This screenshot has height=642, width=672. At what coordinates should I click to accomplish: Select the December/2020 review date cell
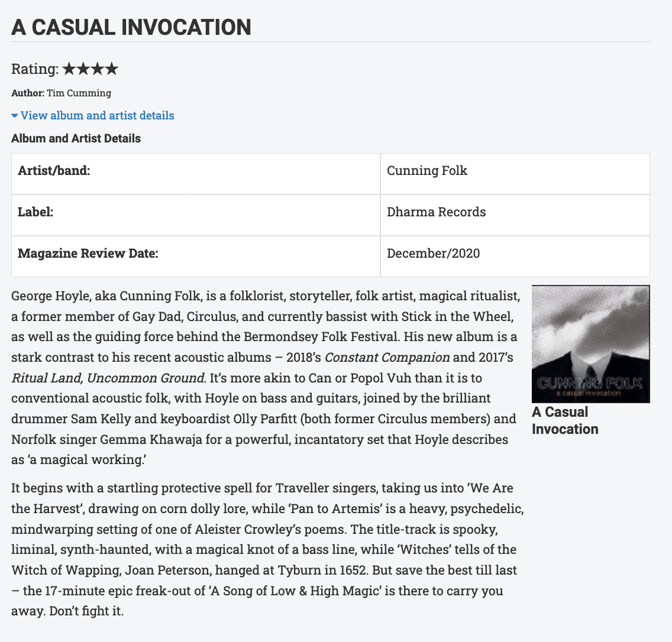(x=433, y=254)
